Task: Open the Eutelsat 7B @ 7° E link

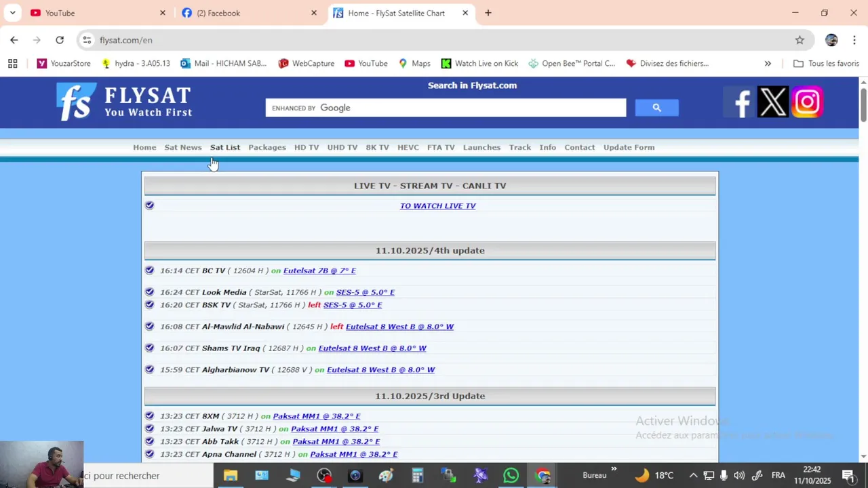Action: pos(319,270)
